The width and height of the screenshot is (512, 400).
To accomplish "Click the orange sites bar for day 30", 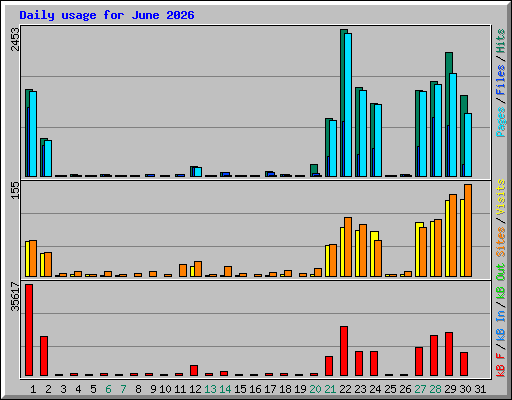I will pyautogui.click(x=468, y=230).
